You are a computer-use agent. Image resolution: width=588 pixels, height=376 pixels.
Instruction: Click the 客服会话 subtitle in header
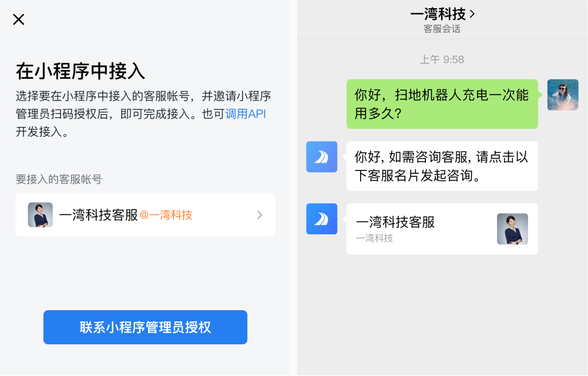(x=442, y=29)
